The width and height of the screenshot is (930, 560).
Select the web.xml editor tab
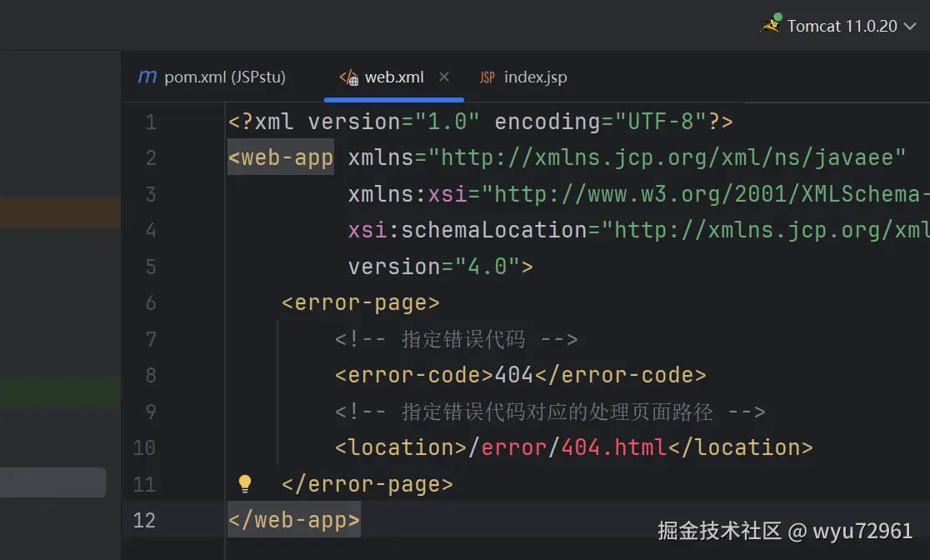coord(394,77)
